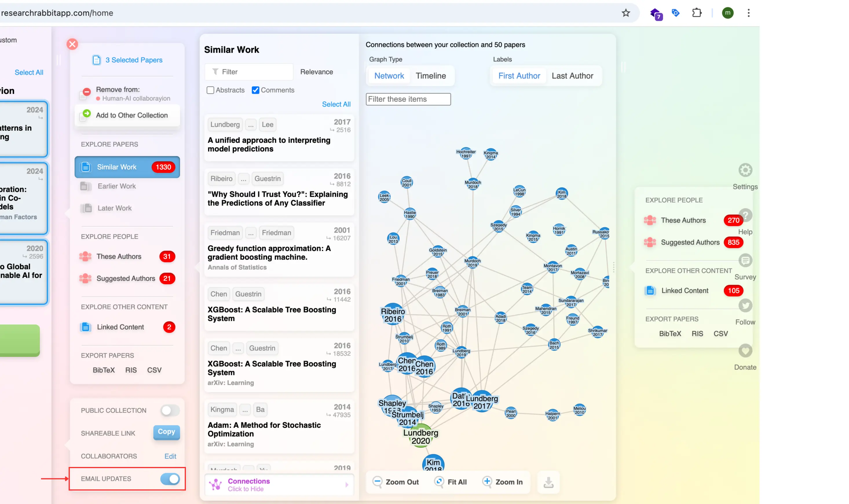Copy the shareable link
Screen dimensions: 849x504
pyautogui.click(x=166, y=432)
